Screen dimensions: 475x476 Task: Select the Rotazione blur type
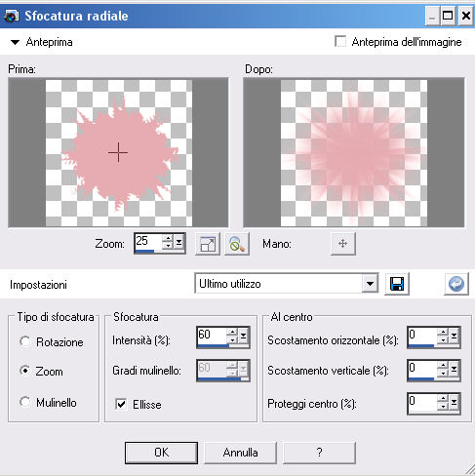[25, 341]
